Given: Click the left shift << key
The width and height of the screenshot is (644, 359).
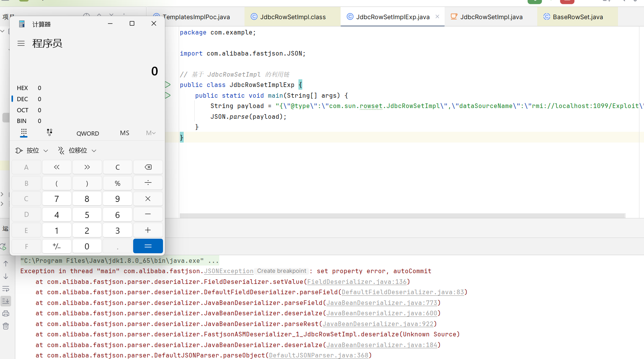Looking at the screenshot, I should coord(57,167).
